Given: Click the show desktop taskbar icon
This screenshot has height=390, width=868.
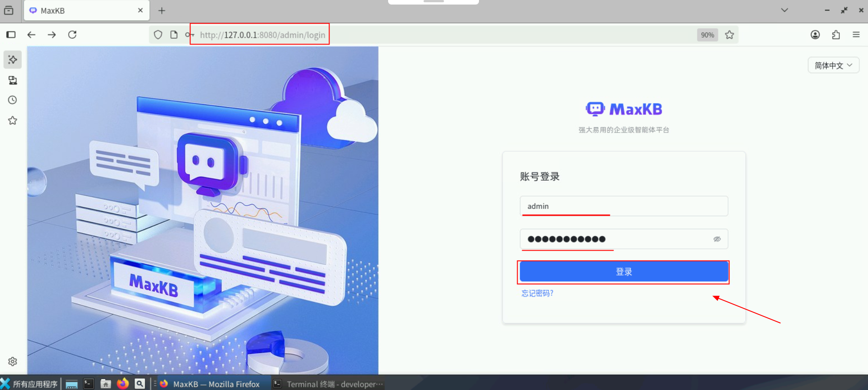Looking at the screenshot, I should tap(71, 384).
